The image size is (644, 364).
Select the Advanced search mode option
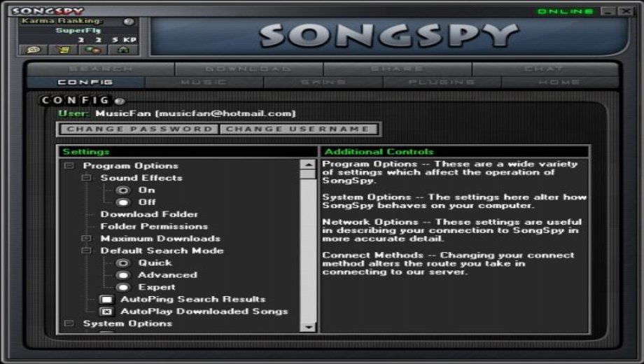[122, 275]
